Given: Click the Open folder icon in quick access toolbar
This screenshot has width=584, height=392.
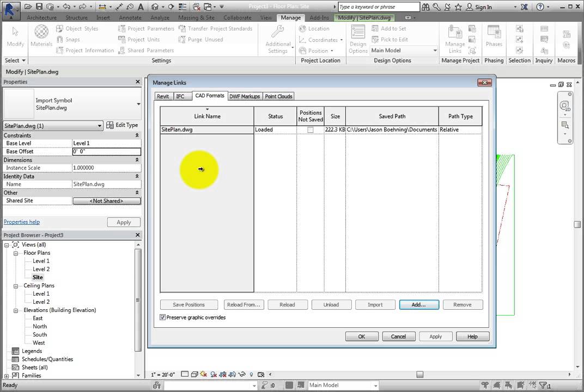Looking at the screenshot, I should pos(28,7).
